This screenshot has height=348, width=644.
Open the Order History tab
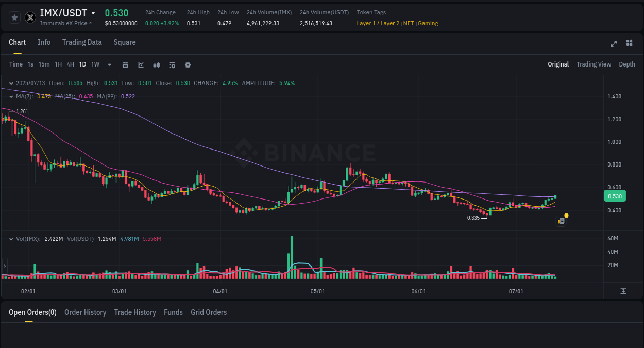tap(85, 312)
